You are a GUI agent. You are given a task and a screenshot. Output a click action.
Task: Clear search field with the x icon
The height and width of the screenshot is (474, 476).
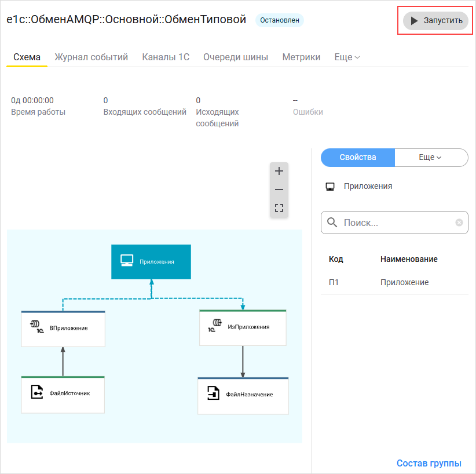coord(459,223)
